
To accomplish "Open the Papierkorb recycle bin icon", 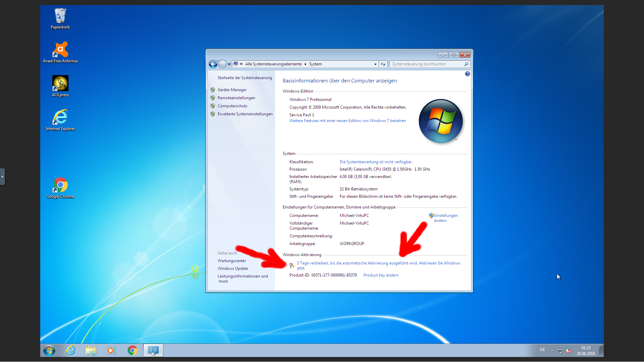I will click(x=60, y=19).
